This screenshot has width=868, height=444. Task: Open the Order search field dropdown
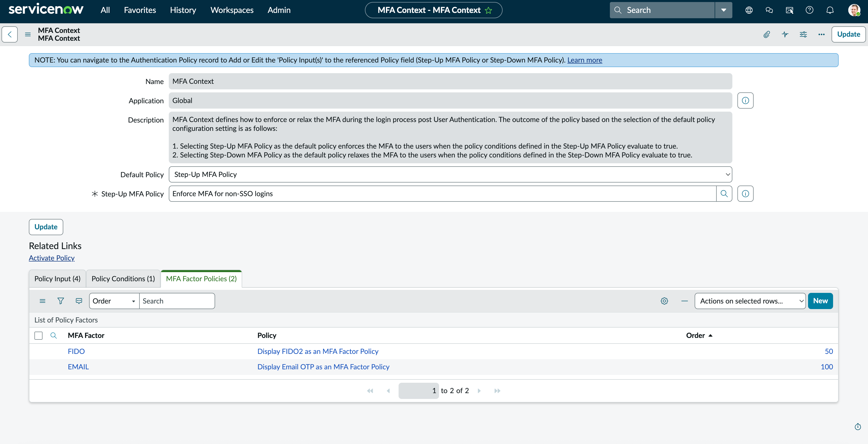coord(114,301)
